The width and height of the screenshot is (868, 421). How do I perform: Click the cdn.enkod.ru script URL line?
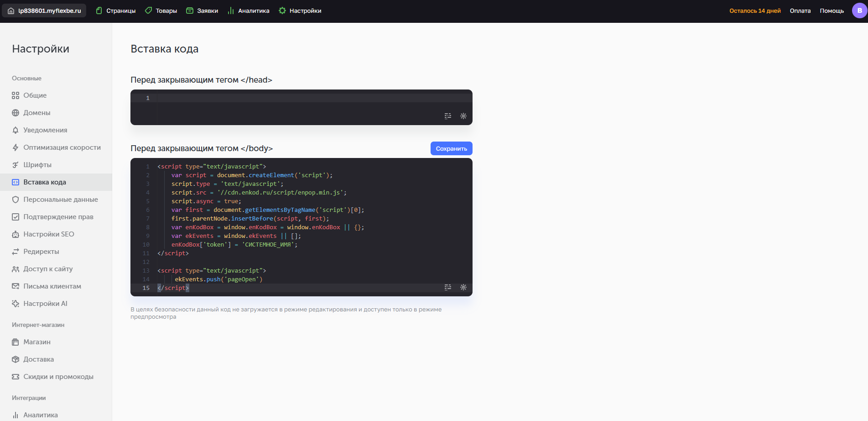point(259,193)
